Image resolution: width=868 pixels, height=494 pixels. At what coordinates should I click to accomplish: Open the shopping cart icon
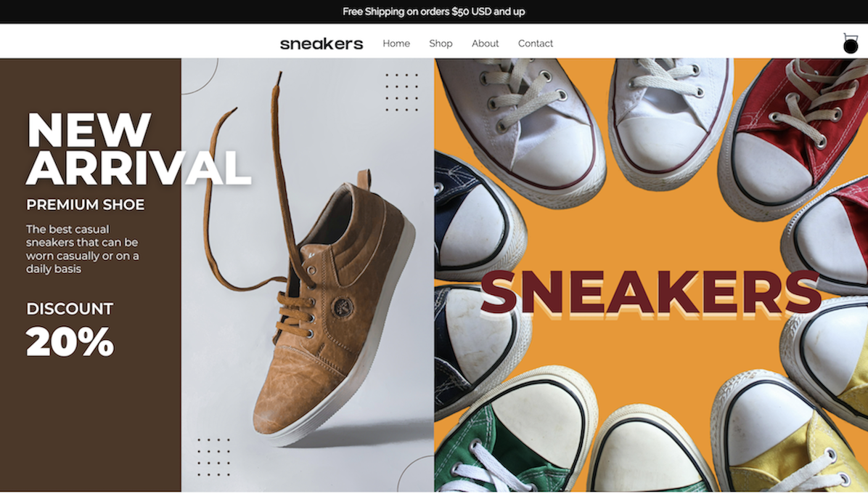coord(851,43)
